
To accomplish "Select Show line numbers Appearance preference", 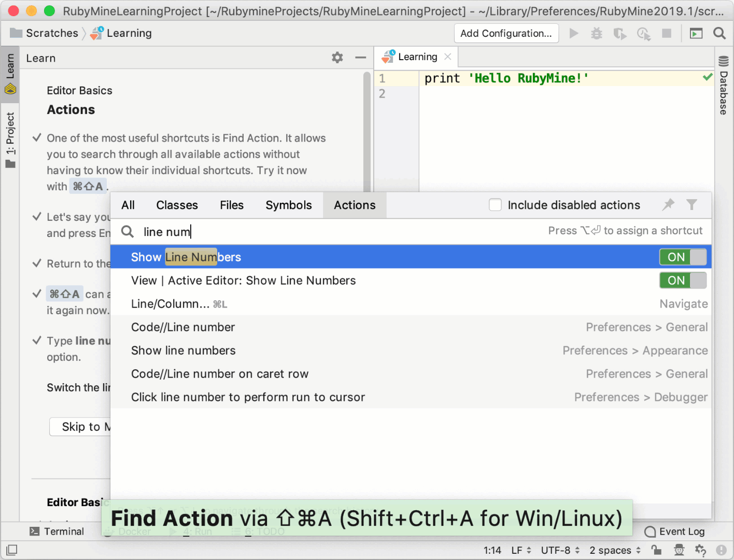I will click(411, 351).
